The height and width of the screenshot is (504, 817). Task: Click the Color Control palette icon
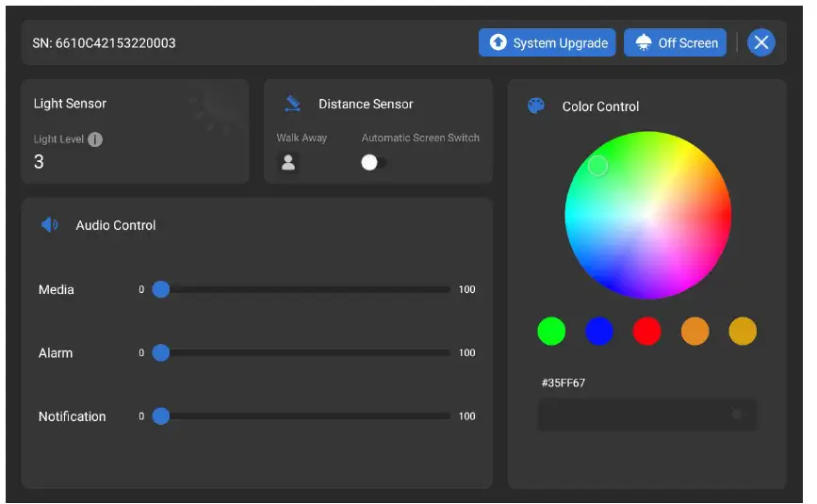[x=535, y=106]
